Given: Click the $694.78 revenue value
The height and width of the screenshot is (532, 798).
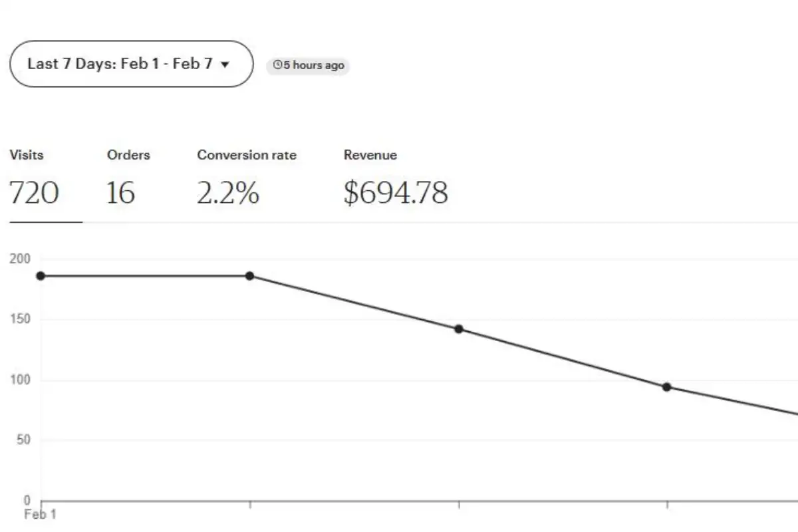Looking at the screenshot, I should [x=396, y=194].
